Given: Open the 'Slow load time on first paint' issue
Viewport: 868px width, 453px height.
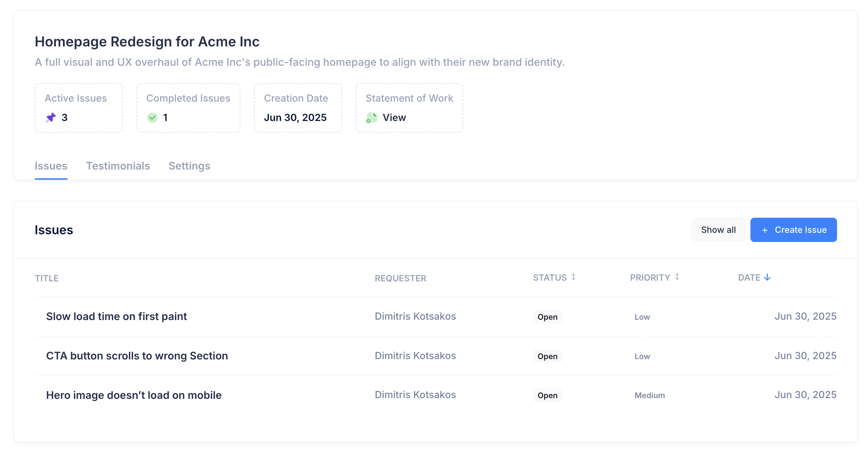Looking at the screenshot, I should point(117,317).
